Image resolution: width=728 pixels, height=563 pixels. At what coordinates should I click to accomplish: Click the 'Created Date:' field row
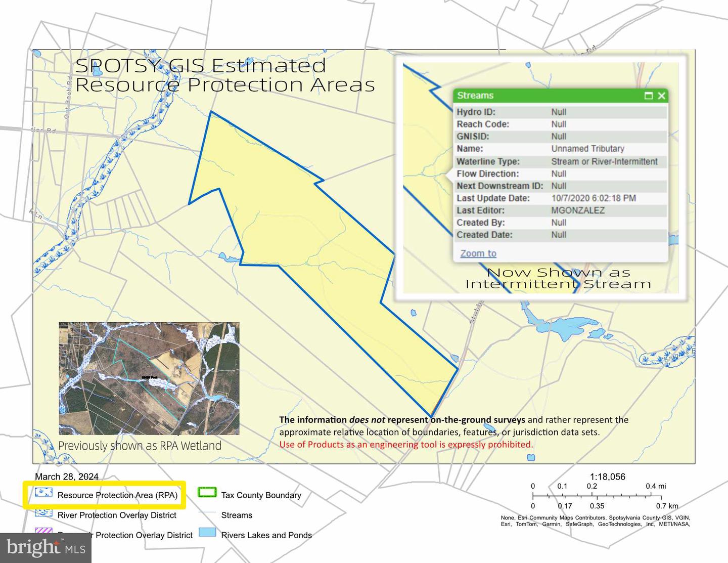point(561,235)
